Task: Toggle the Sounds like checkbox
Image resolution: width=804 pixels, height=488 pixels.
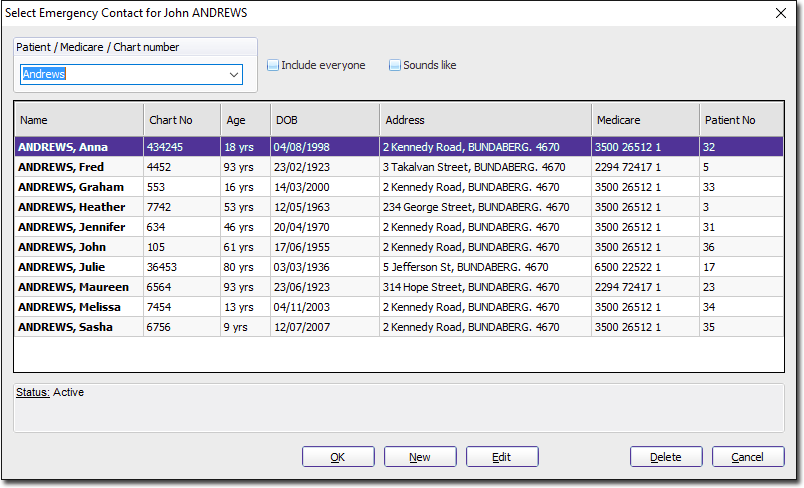Action: (395, 66)
